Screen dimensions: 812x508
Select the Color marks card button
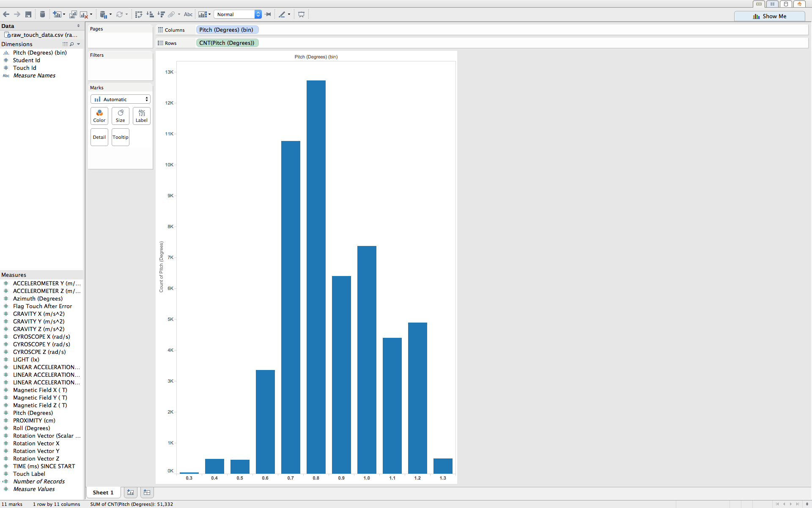99,115
